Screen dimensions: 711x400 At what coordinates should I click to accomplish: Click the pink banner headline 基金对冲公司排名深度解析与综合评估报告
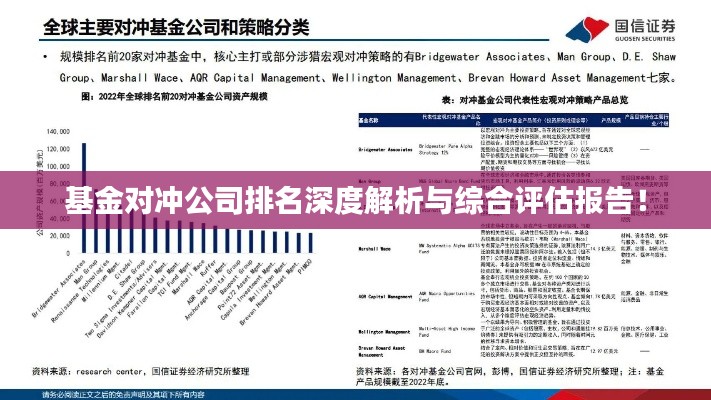pos(355,200)
